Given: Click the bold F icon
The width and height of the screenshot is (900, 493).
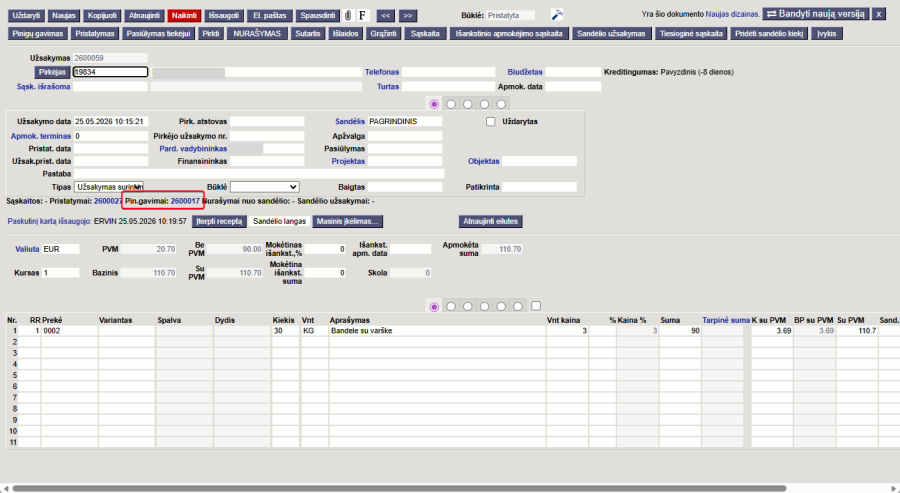Looking at the screenshot, I should (362, 15).
